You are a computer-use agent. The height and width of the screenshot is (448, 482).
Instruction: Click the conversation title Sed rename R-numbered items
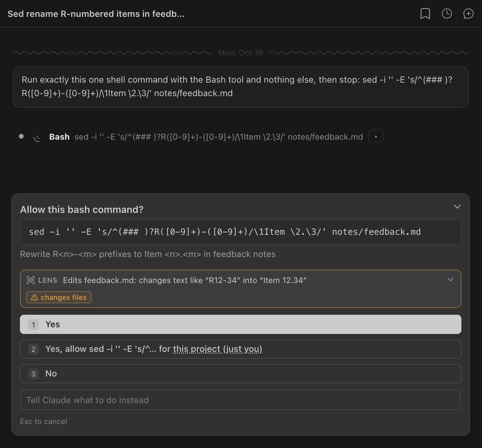(96, 14)
